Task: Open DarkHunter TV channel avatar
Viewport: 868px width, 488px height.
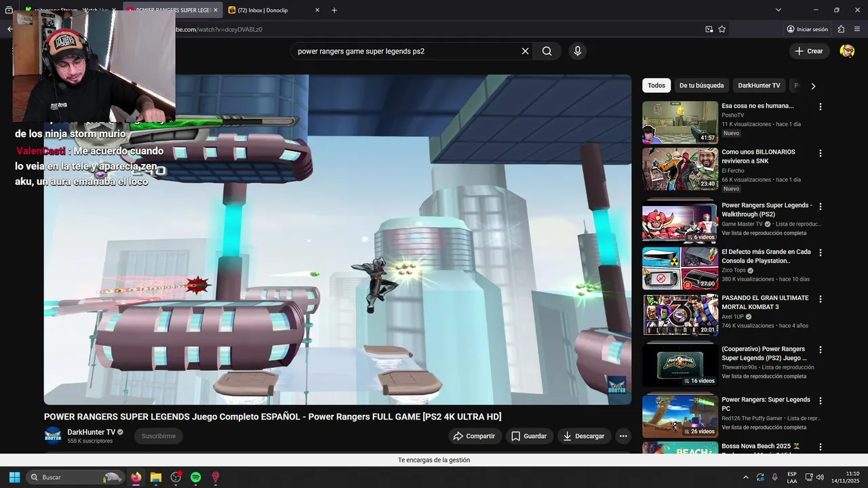Action: 53,435
